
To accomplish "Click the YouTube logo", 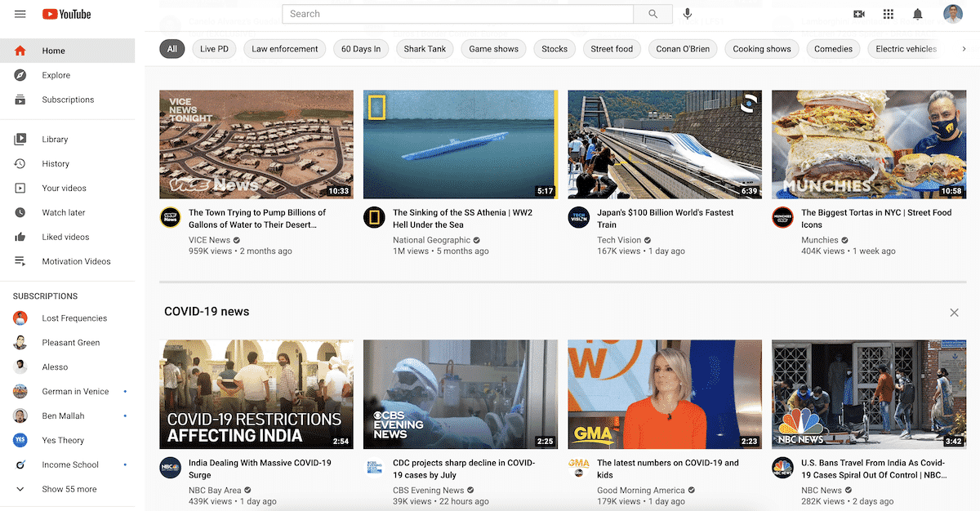I will coord(66,14).
